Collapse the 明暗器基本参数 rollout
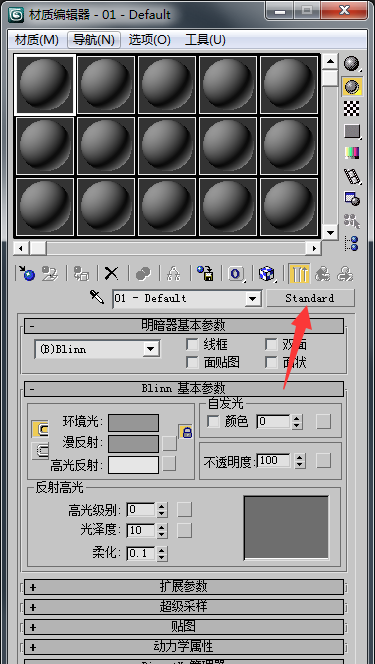Image resolution: width=375 pixels, height=664 pixels. [184, 326]
